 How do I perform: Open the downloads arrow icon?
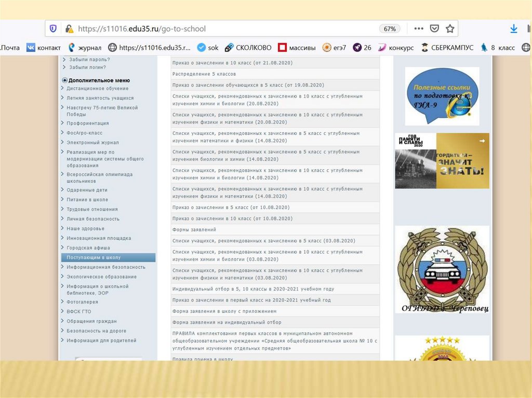tap(514, 29)
